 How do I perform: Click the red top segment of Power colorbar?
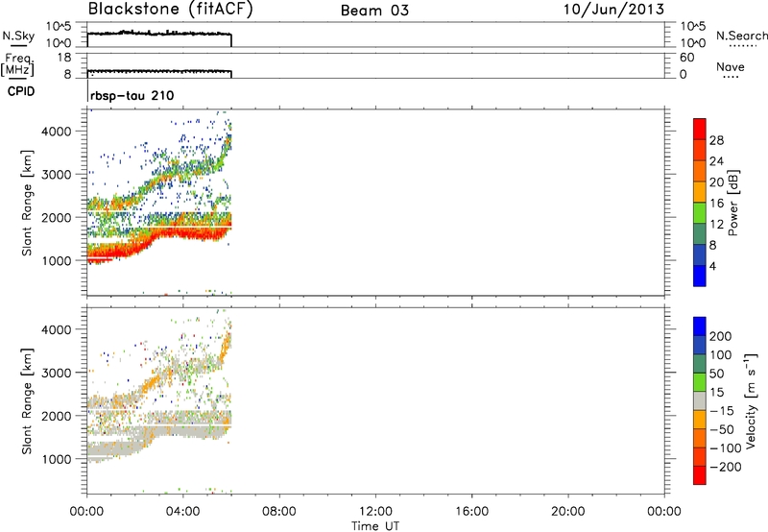click(x=700, y=129)
